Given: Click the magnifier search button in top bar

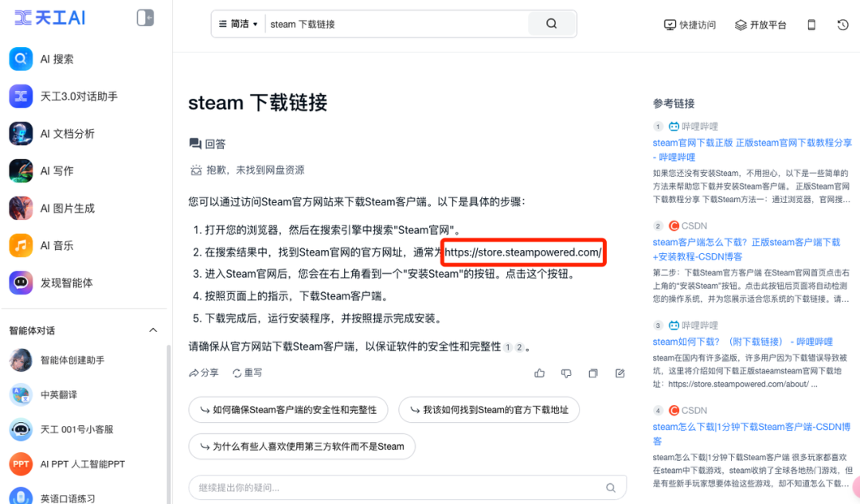Looking at the screenshot, I should point(552,24).
